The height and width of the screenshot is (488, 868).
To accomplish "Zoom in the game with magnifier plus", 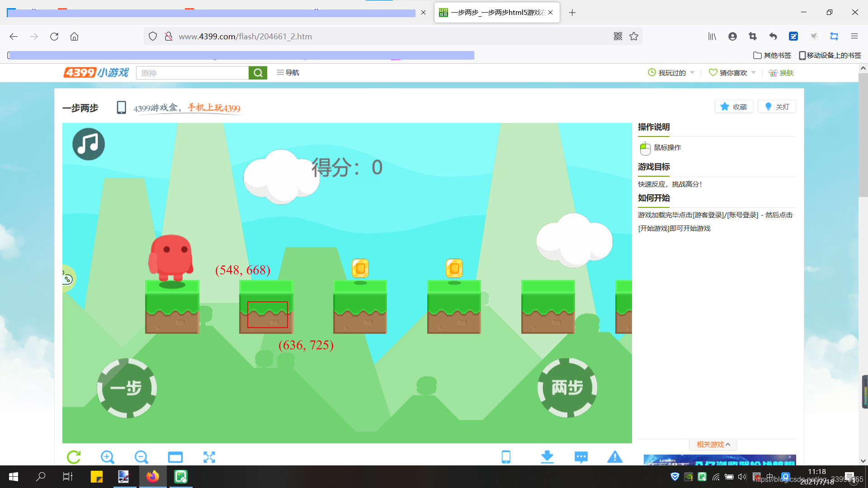I will (107, 457).
